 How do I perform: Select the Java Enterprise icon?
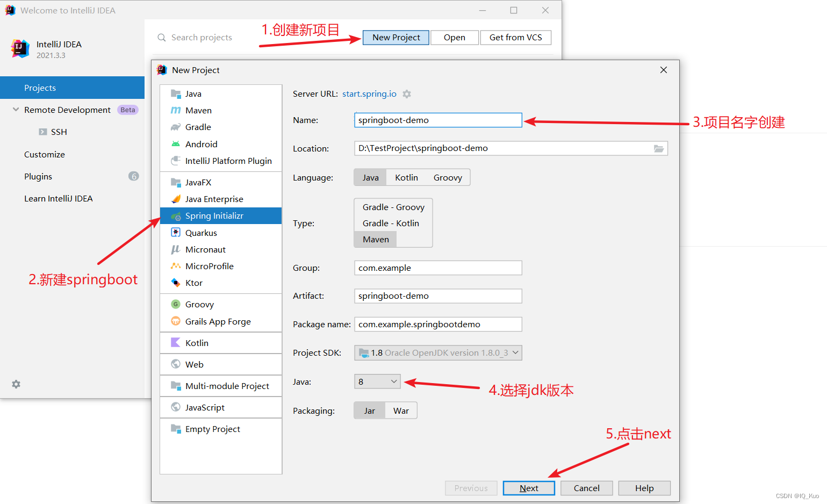point(176,199)
